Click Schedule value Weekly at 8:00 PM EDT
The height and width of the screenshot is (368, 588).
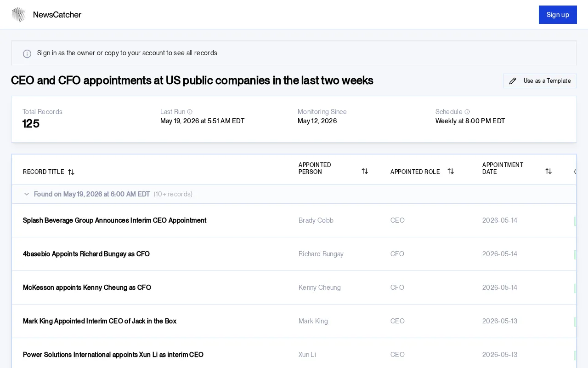click(470, 121)
